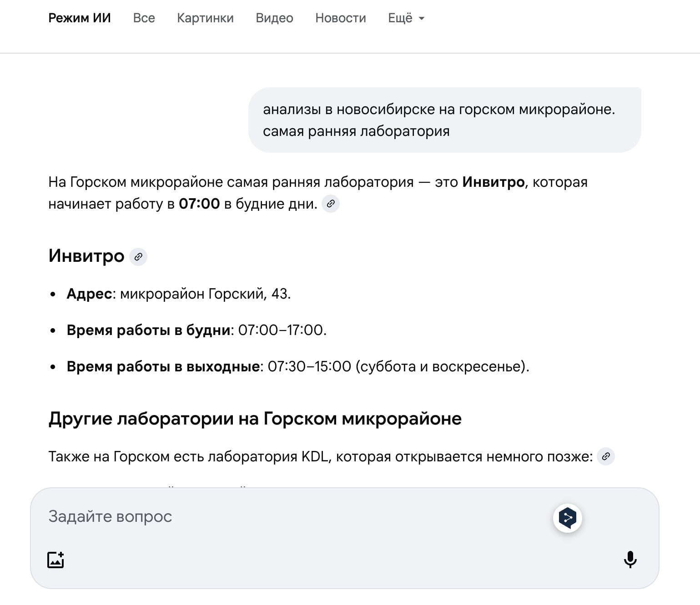Switch to the Новости tab
700x605 pixels.
click(x=340, y=18)
